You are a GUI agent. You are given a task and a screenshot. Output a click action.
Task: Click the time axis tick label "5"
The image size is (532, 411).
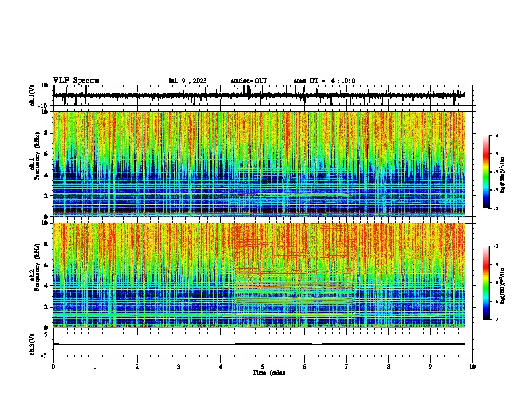[263, 367]
